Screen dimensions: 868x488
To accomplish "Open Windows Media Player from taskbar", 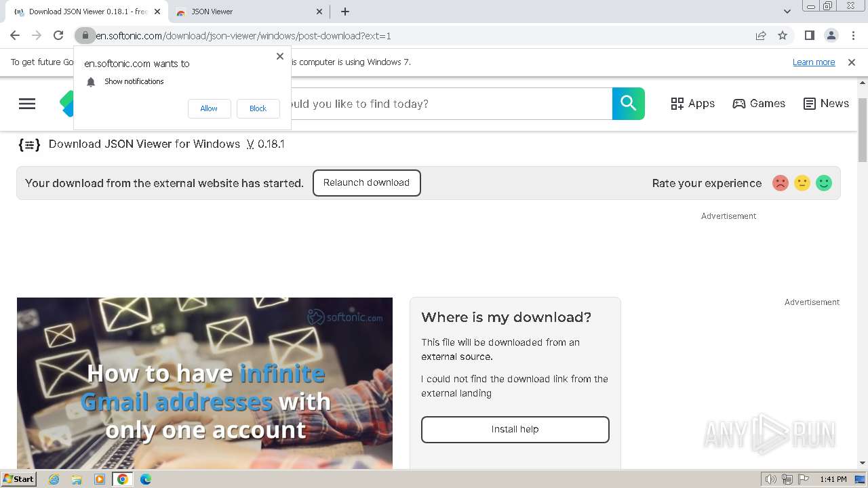I will [100, 479].
